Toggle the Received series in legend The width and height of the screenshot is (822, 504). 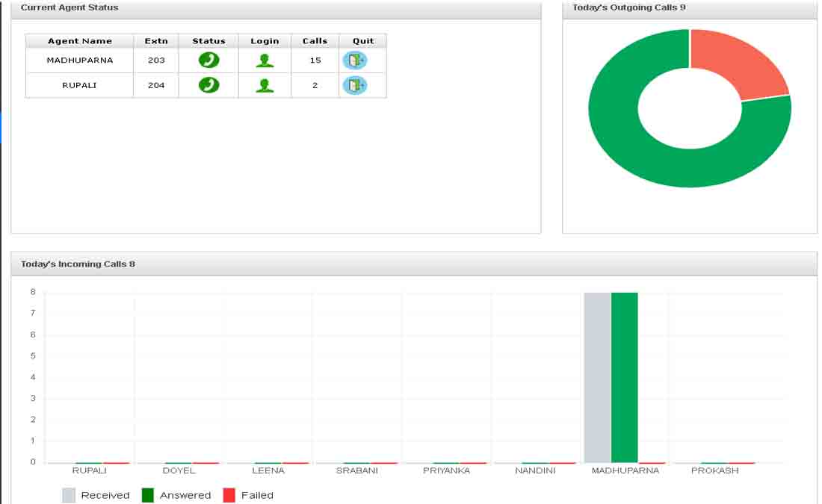click(96, 495)
